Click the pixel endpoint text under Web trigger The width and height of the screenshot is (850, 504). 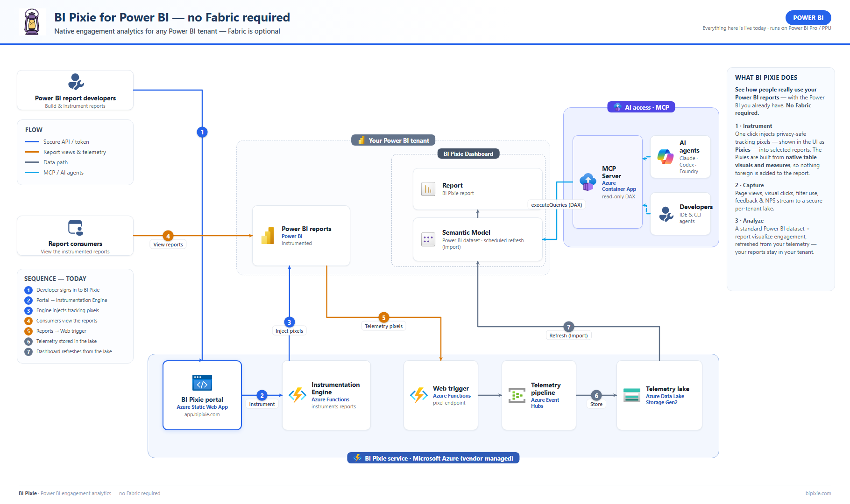click(449, 403)
